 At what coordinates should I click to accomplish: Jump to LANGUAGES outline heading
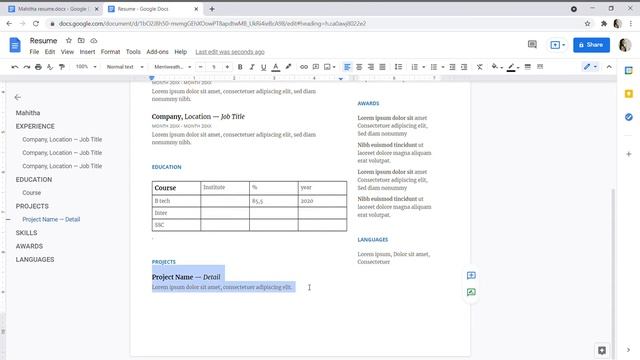pyautogui.click(x=35, y=260)
